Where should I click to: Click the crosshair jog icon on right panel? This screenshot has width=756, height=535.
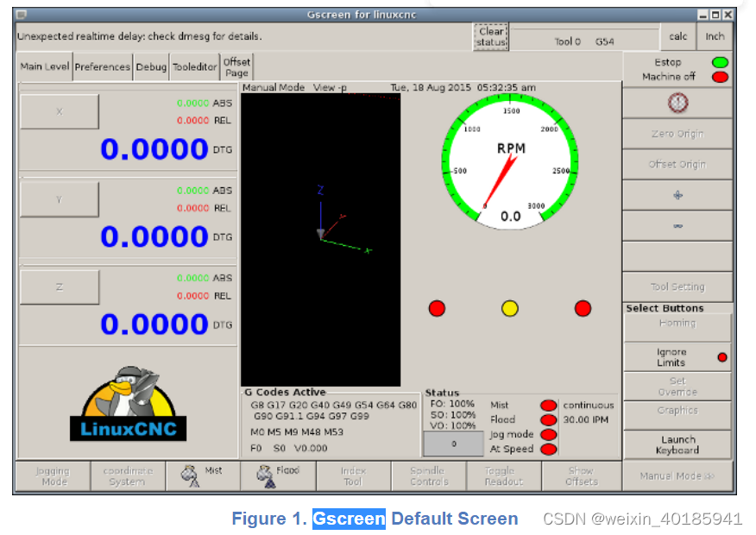pyautogui.click(x=677, y=194)
